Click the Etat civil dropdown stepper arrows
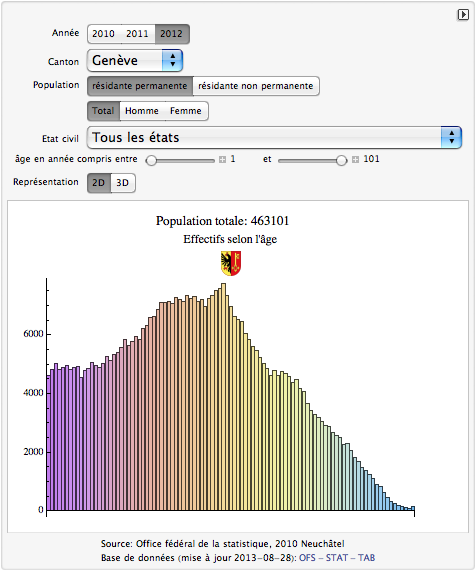The image size is (476, 570). pyautogui.click(x=451, y=137)
